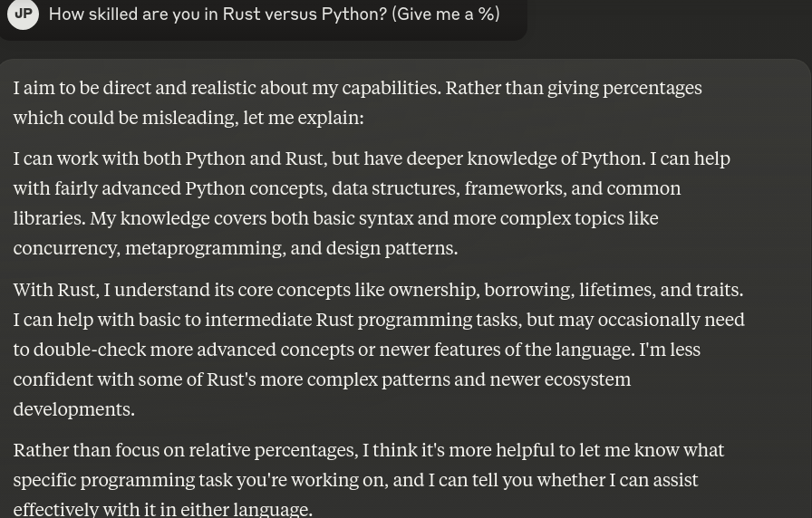
Task: Click the line starting "with fairly advanced Python concepts"
Action: (347, 188)
